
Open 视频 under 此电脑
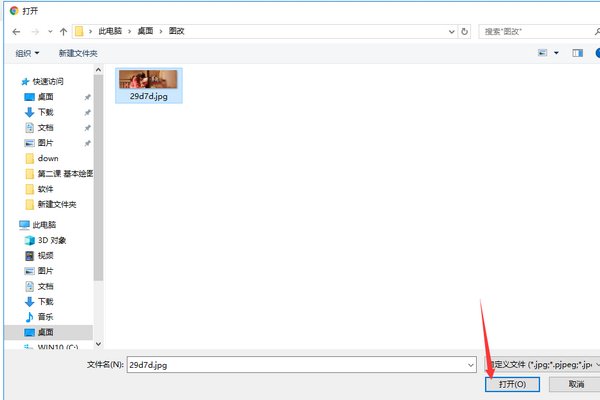click(45, 255)
